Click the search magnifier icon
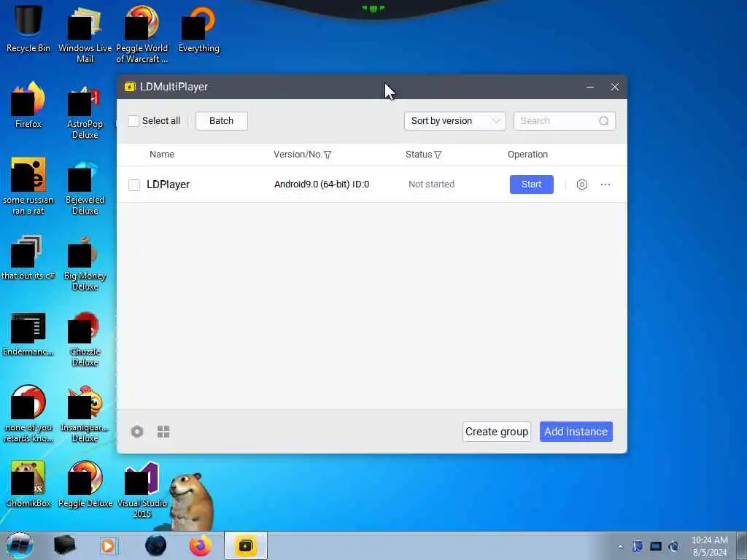Viewport: 747px width, 560px height. click(603, 121)
